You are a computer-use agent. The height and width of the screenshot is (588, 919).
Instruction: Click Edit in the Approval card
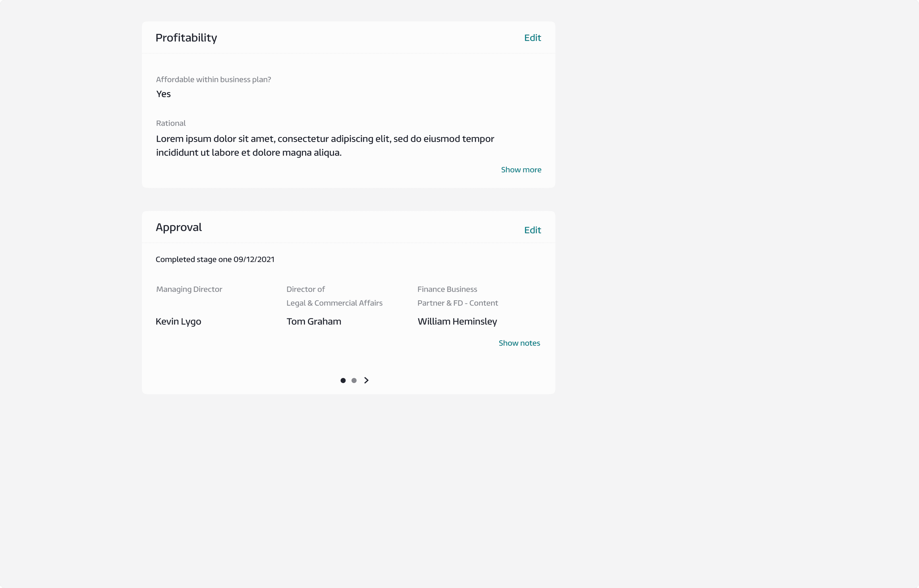pyautogui.click(x=532, y=230)
